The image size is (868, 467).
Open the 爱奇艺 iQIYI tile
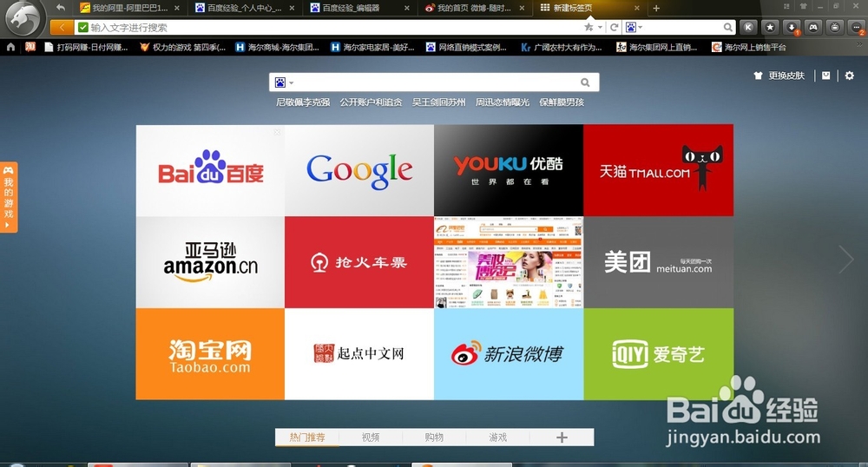(x=658, y=354)
